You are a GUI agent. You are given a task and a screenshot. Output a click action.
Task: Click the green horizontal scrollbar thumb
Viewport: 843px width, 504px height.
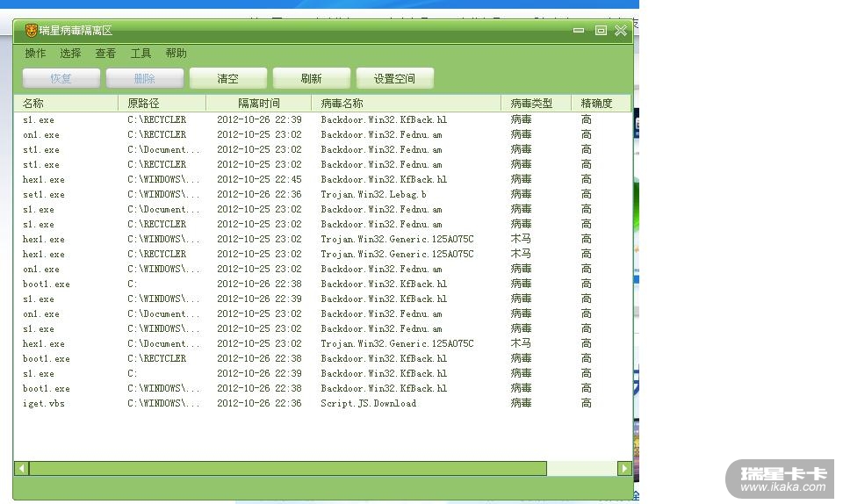pos(288,469)
